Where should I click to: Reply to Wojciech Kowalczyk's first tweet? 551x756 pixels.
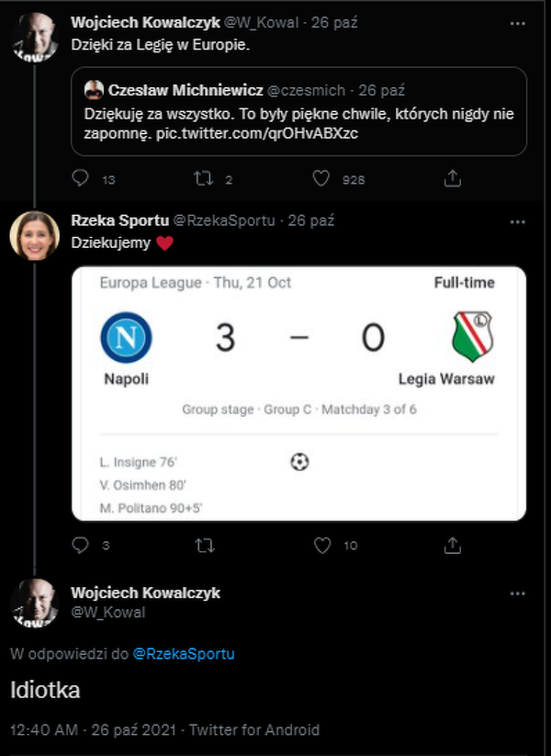tap(81, 178)
